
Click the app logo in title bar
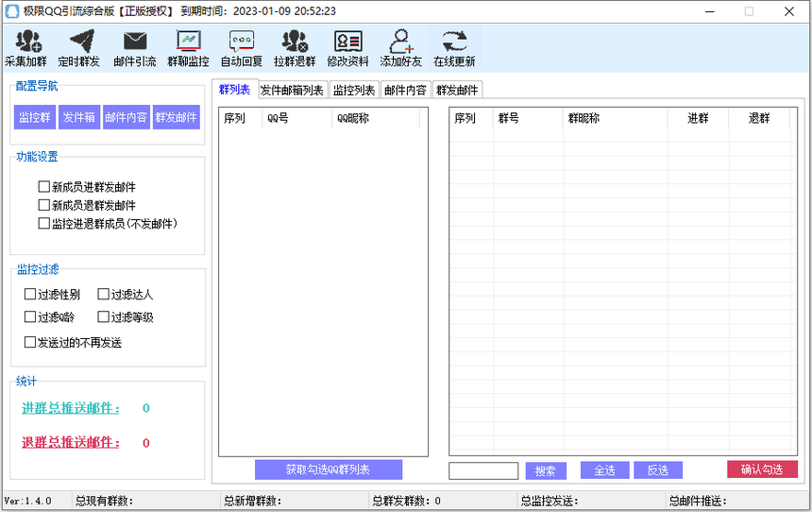(12, 11)
